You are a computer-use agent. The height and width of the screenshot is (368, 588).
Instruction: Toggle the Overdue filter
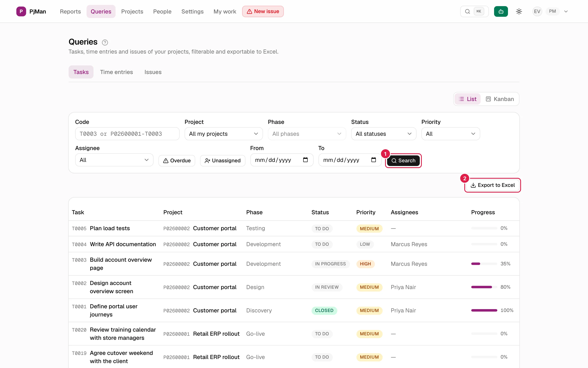(177, 161)
